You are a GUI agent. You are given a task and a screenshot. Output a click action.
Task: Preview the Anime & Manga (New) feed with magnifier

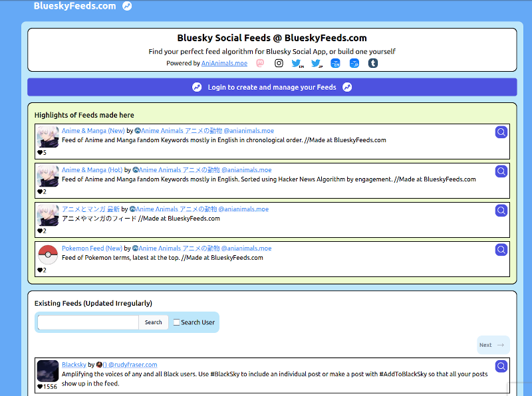pos(501,132)
